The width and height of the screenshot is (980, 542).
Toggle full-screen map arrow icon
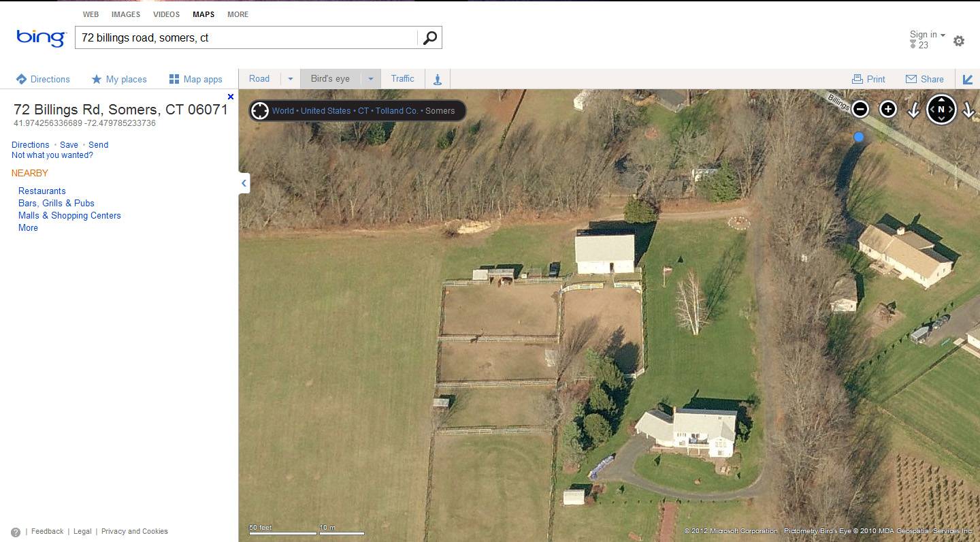tap(967, 79)
